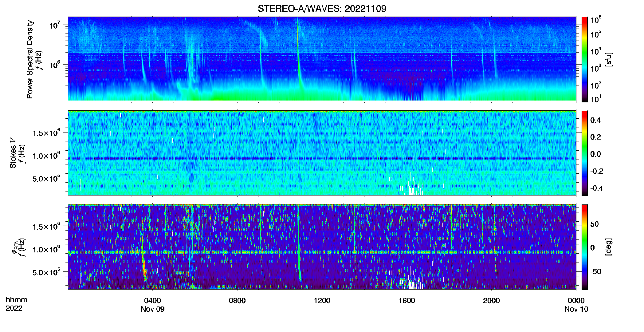644x332 pixels.
Task: Click the "0.2" value on Stokes V colorbar
Action: coord(596,137)
